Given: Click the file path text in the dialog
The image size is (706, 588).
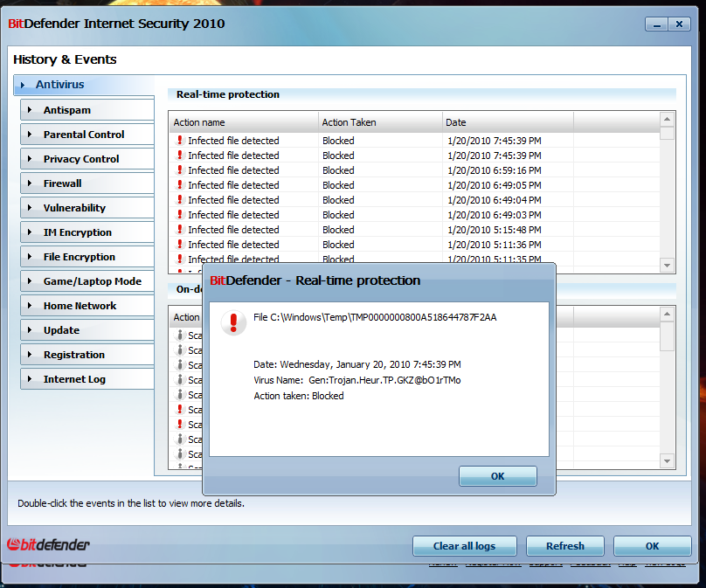Looking at the screenshot, I should pyautogui.click(x=375, y=317).
